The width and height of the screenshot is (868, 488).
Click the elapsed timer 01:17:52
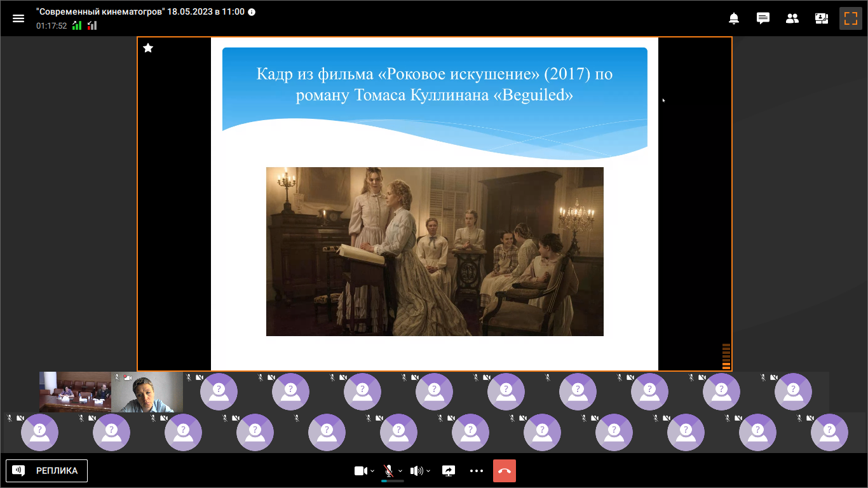coord(51,26)
